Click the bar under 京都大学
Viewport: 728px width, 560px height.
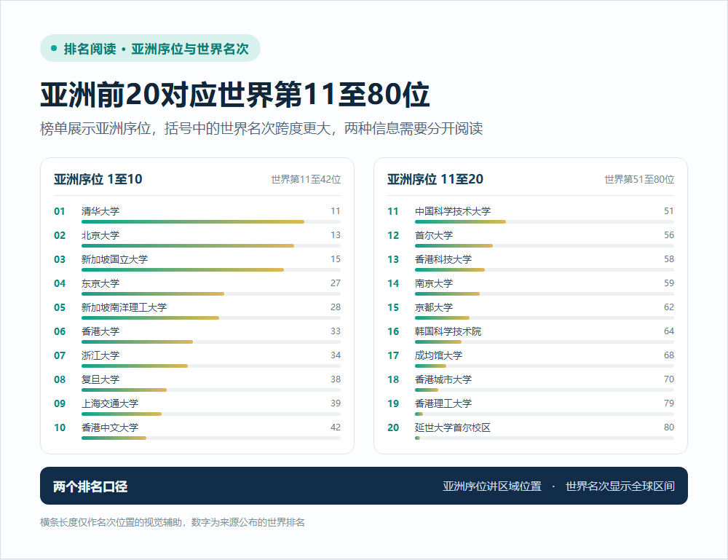click(545, 318)
